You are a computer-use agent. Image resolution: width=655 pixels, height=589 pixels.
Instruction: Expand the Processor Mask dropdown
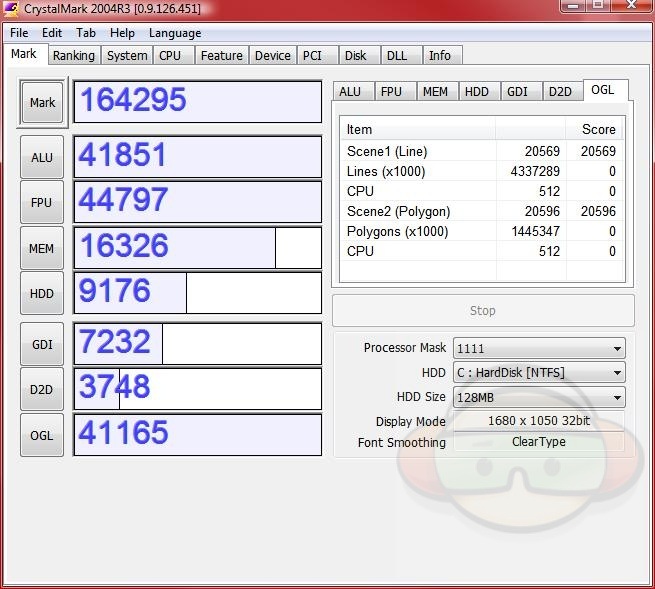(538, 348)
